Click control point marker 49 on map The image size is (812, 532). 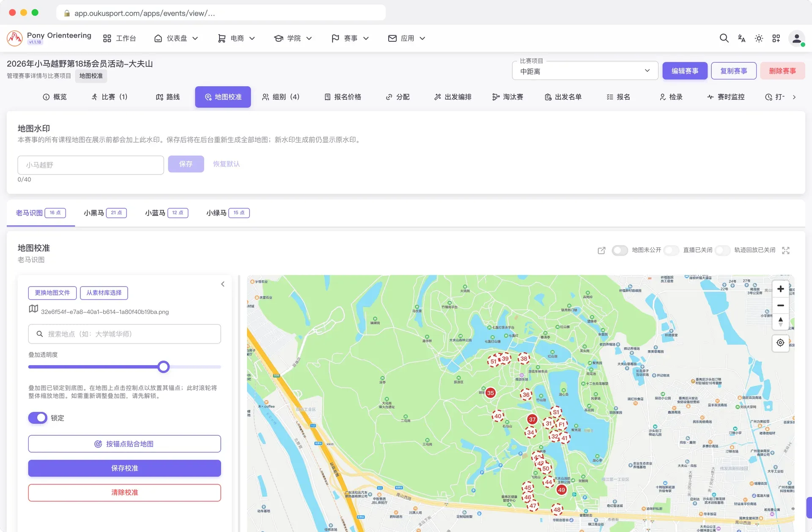[562, 490]
